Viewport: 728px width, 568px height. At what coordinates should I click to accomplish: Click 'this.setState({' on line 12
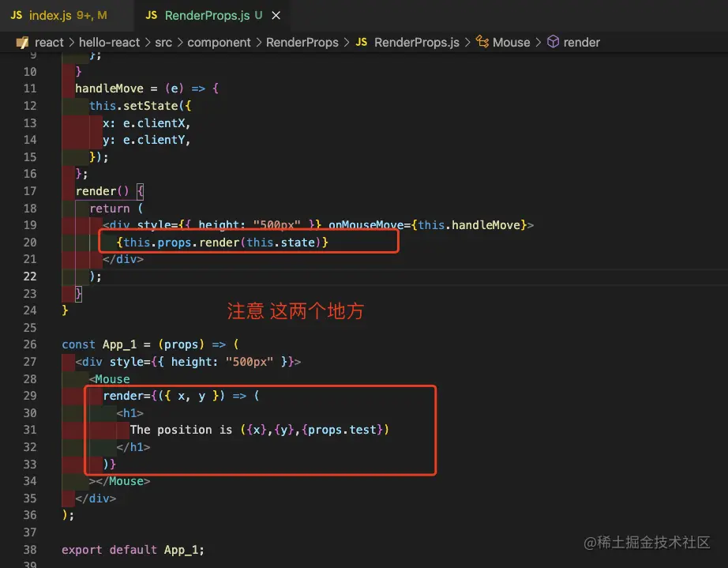coord(141,105)
